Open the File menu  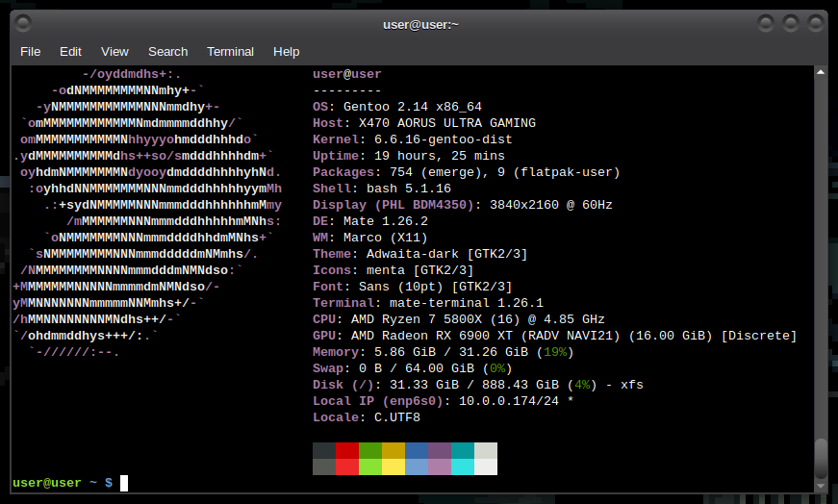coord(31,52)
